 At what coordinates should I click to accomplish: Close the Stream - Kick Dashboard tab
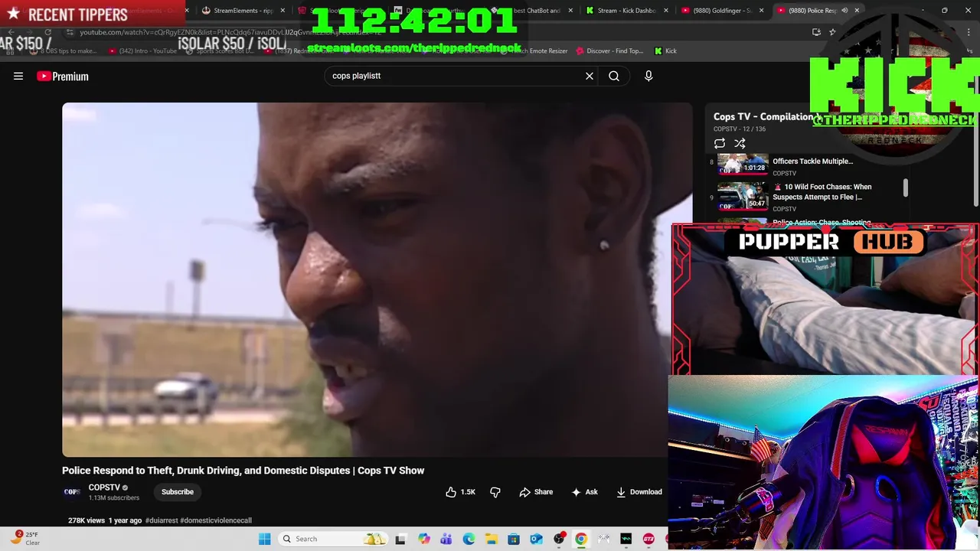(x=666, y=10)
